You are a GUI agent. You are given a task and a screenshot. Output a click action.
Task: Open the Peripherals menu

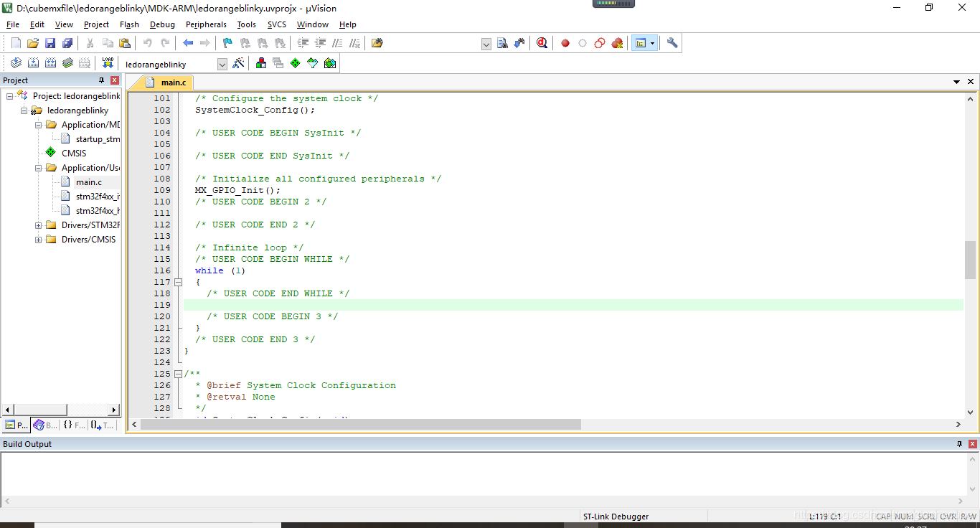click(206, 24)
